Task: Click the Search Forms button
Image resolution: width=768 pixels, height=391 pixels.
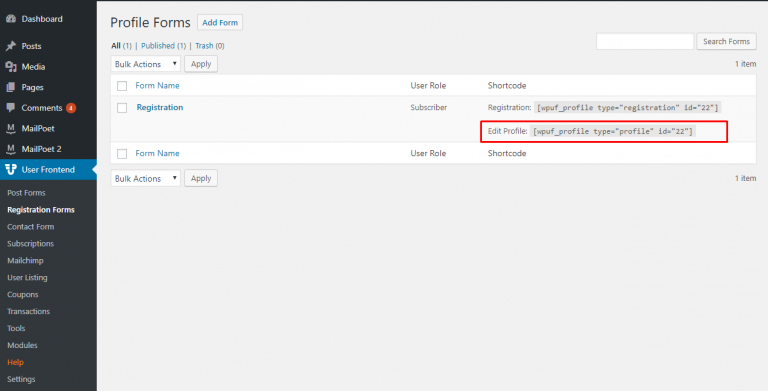Action: coord(726,42)
